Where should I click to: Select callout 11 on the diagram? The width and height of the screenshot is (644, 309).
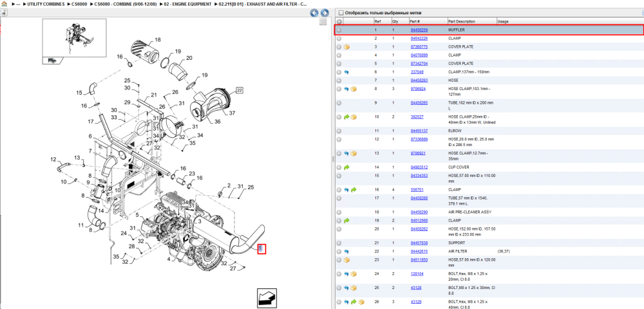point(81,225)
